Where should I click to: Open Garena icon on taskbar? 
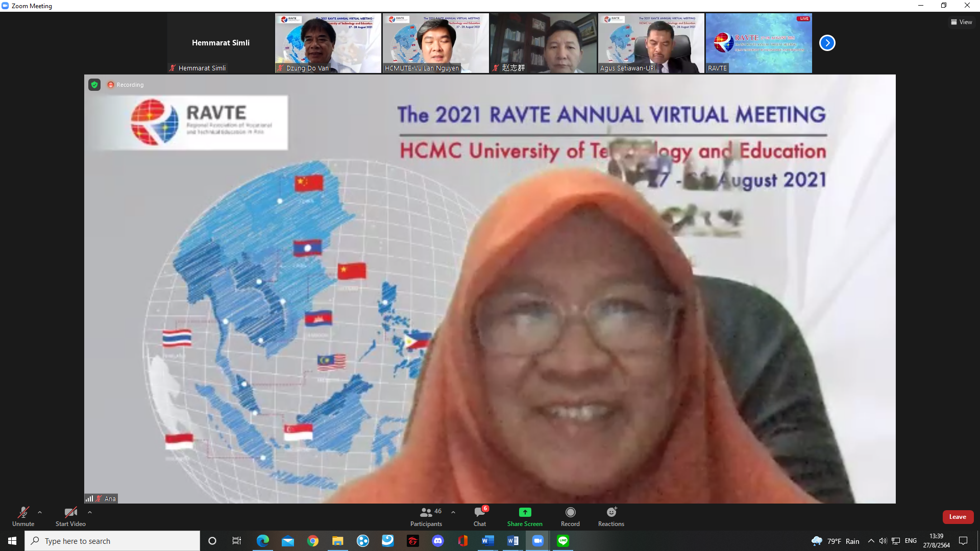click(413, 541)
